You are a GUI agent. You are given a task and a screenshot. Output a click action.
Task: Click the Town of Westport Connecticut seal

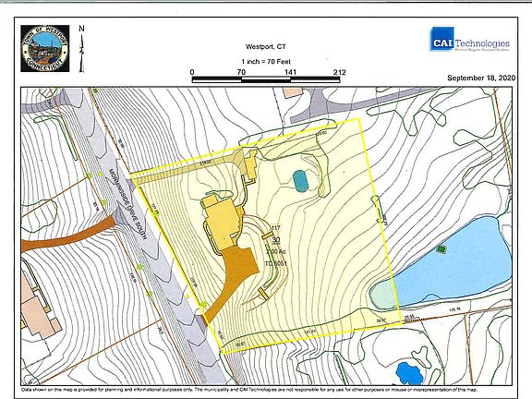coord(44,48)
